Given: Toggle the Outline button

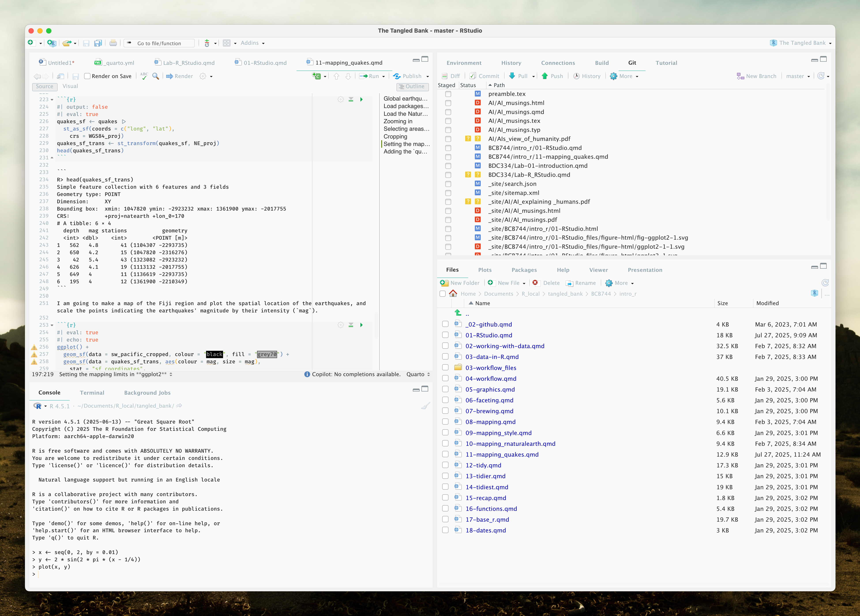Looking at the screenshot, I should pos(413,86).
